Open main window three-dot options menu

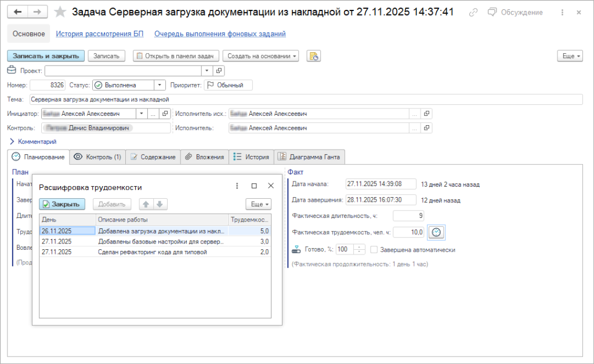[x=562, y=13]
